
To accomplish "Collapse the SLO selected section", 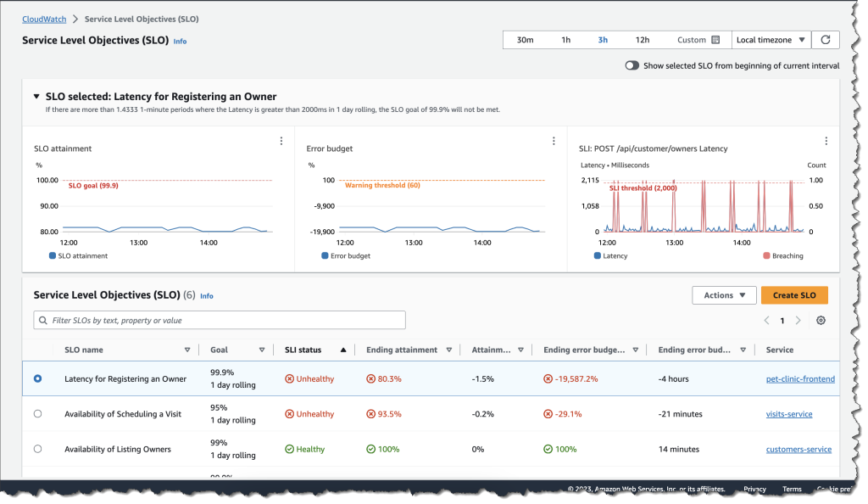I will (x=36, y=97).
